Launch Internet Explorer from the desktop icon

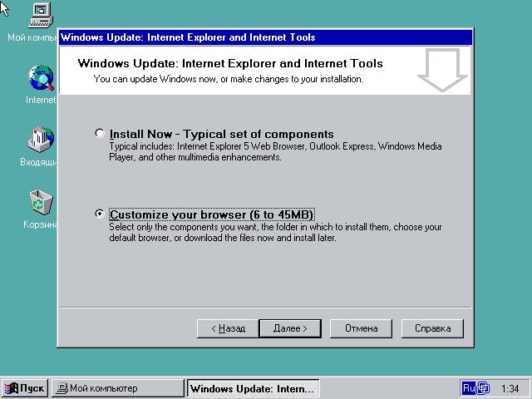(41, 78)
